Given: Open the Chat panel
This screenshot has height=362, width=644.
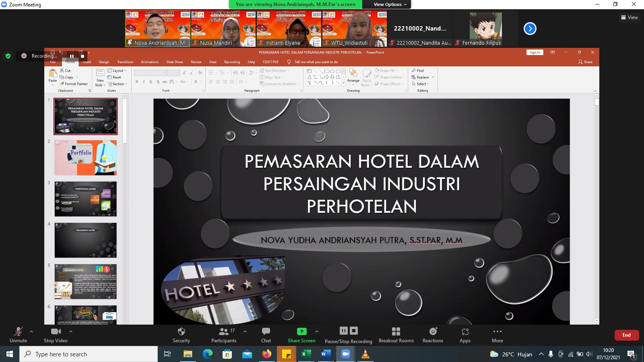Looking at the screenshot, I should 266,335.
